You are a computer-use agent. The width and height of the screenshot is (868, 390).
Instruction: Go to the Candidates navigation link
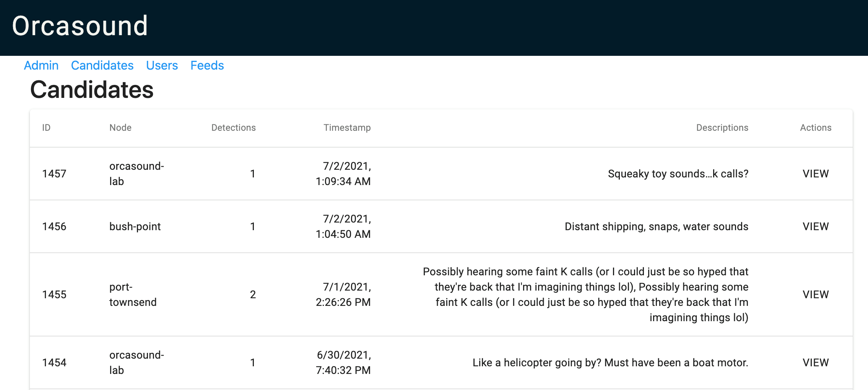pyautogui.click(x=102, y=65)
